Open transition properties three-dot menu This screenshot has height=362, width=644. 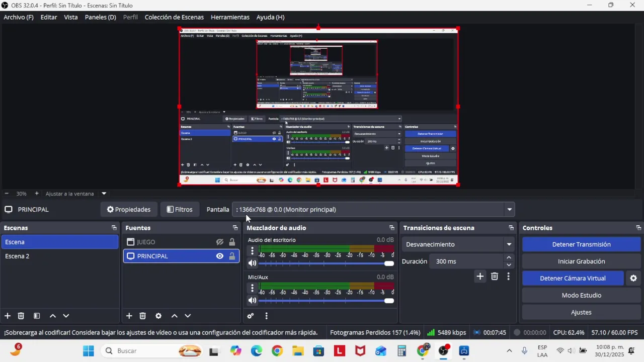point(508,276)
